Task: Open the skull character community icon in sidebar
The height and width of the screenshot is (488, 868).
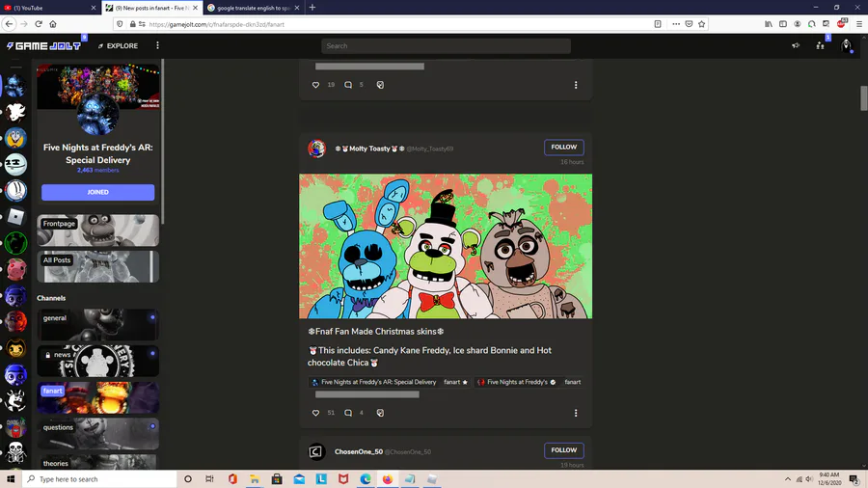Action: [x=15, y=452]
